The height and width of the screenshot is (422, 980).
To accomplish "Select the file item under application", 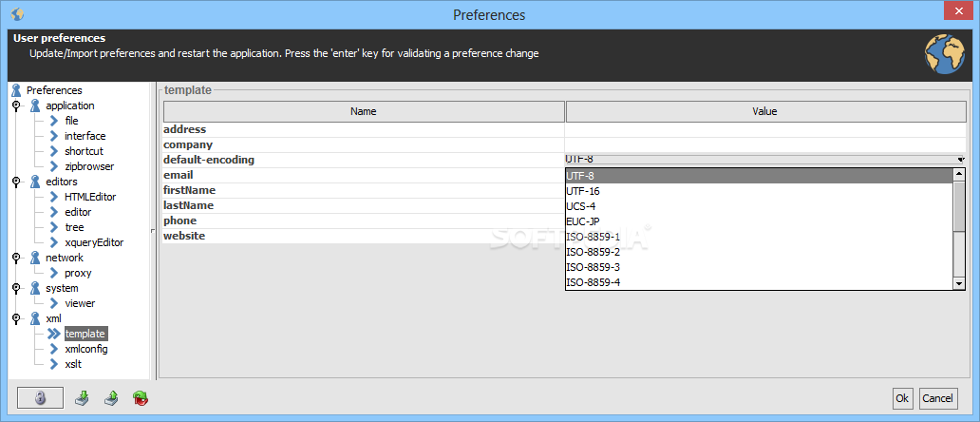I will tap(71, 121).
